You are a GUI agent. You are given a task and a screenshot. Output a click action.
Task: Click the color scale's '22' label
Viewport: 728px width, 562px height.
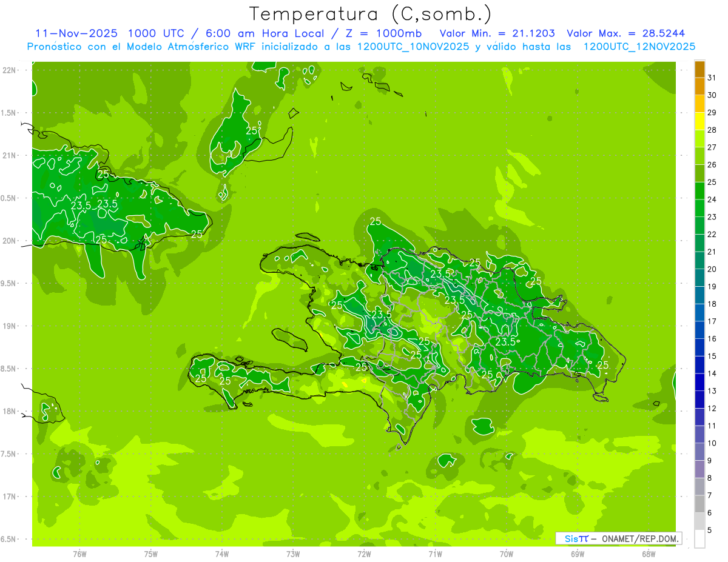(712, 234)
